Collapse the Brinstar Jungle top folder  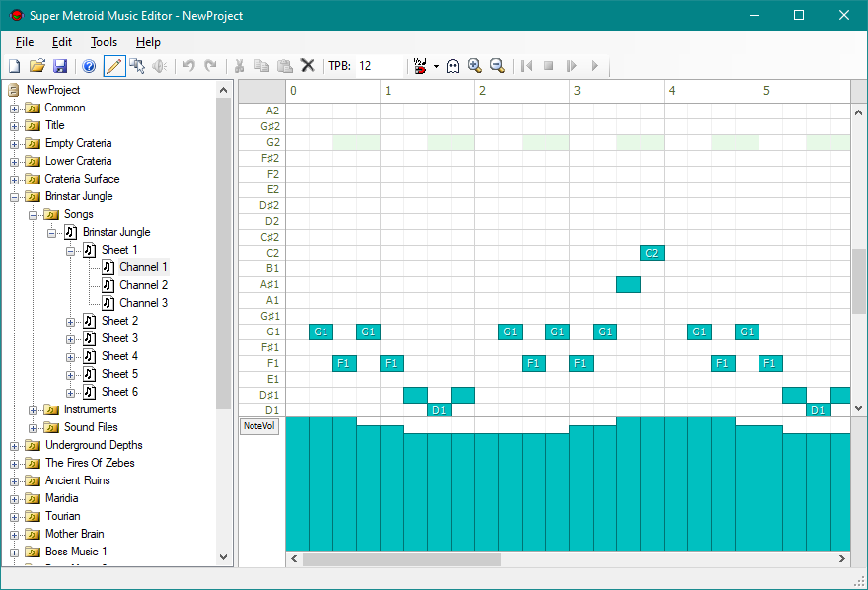pyautogui.click(x=15, y=197)
